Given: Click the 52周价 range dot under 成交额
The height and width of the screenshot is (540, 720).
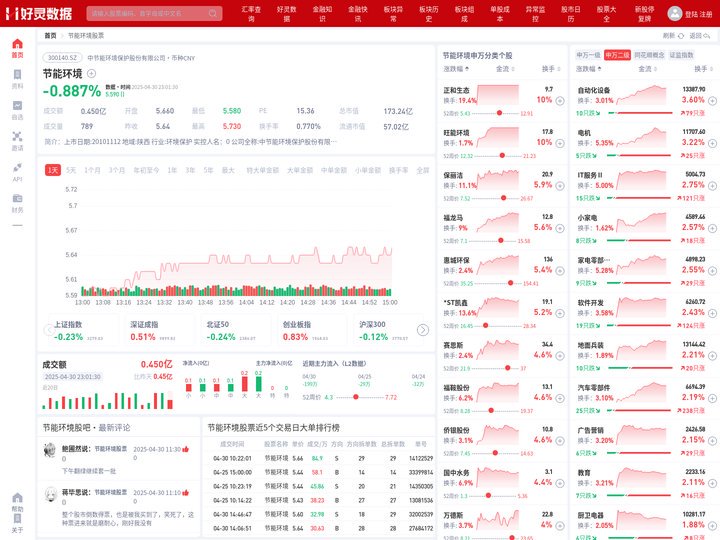Looking at the screenshot, I should [x=355, y=397].
